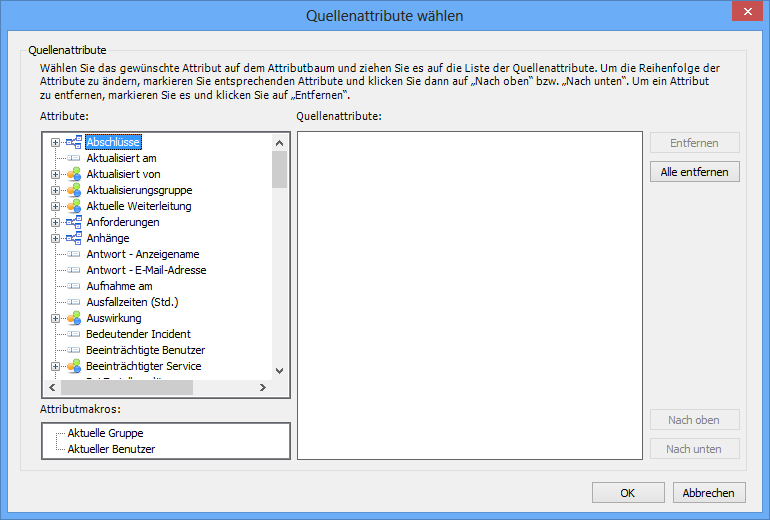Expand the Anhänge tree node
Image resolution: width=770 pixels, height=520 pixels.
click(x=56, y=238)
